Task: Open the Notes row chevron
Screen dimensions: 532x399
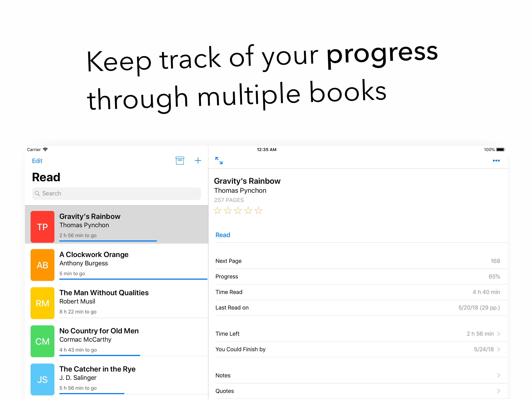Action: tap(499, 375)
